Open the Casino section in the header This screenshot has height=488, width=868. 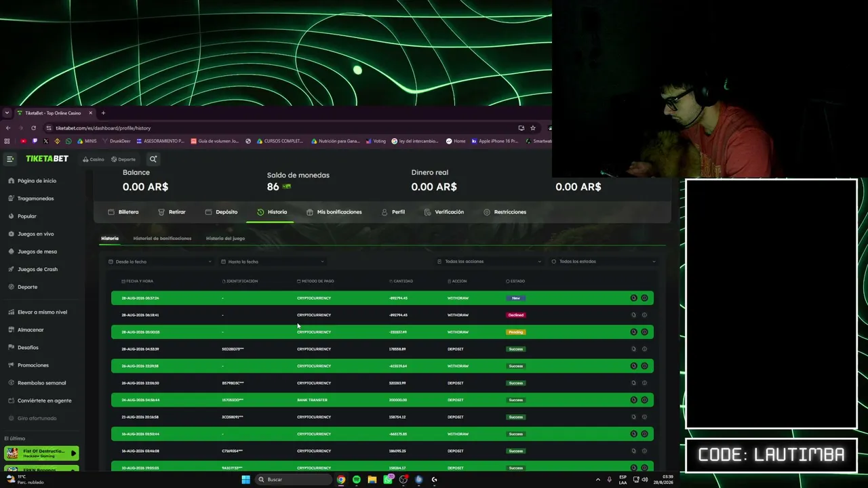(94, 159)
